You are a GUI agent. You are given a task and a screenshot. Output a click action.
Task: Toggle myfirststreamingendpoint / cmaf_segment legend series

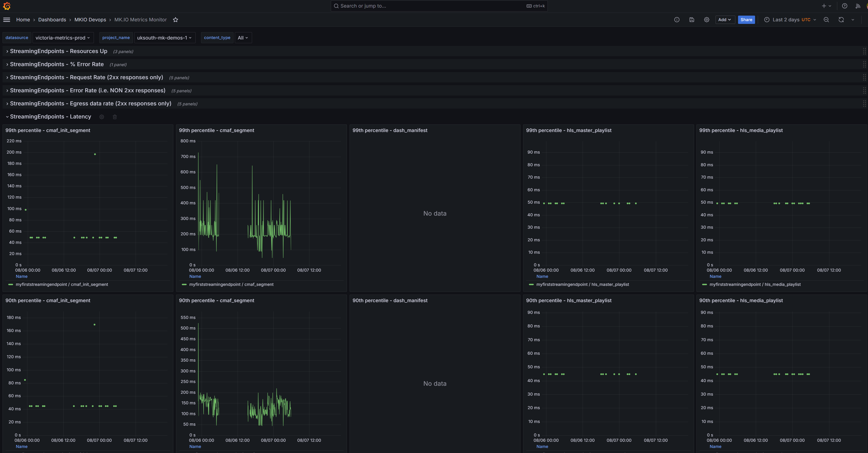pyautogui.click(x=231, y=284)
